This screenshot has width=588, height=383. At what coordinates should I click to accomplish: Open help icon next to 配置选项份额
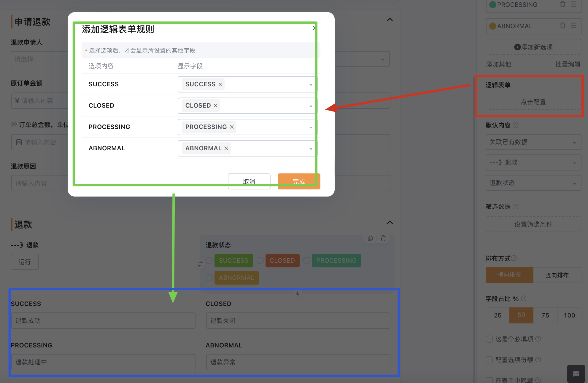coord(538,359)
